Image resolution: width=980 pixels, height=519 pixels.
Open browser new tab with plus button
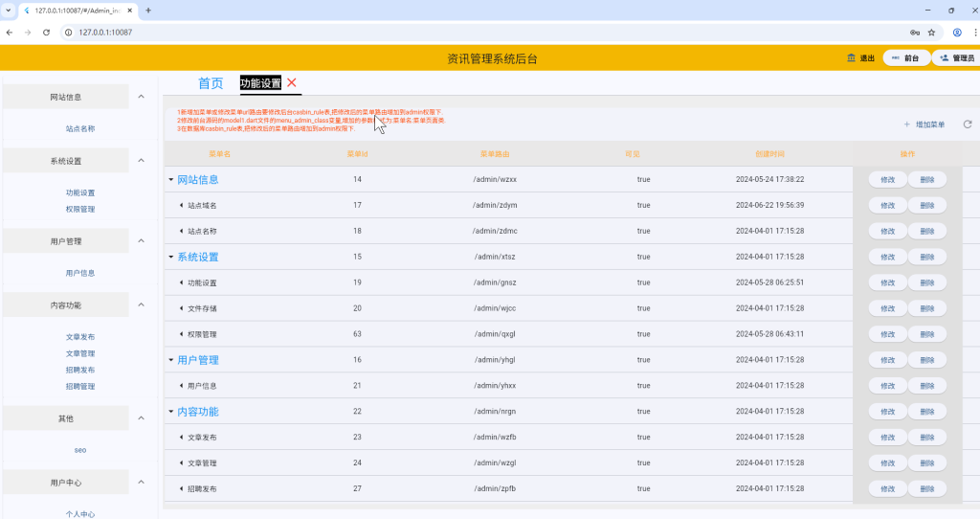coord(148,11)
